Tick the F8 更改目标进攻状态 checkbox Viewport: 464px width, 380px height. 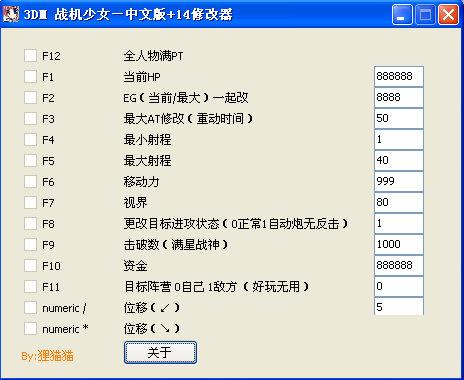[x=30, y=224]
